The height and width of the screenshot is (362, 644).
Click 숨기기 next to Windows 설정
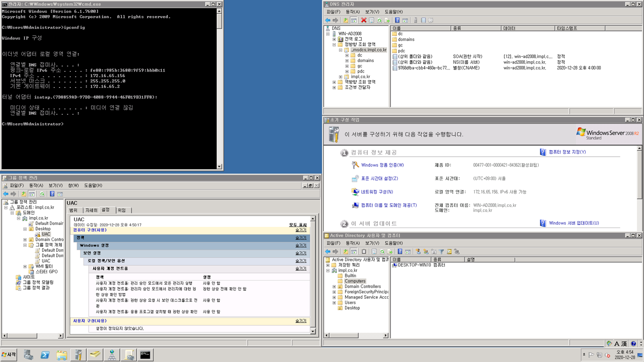301,246
